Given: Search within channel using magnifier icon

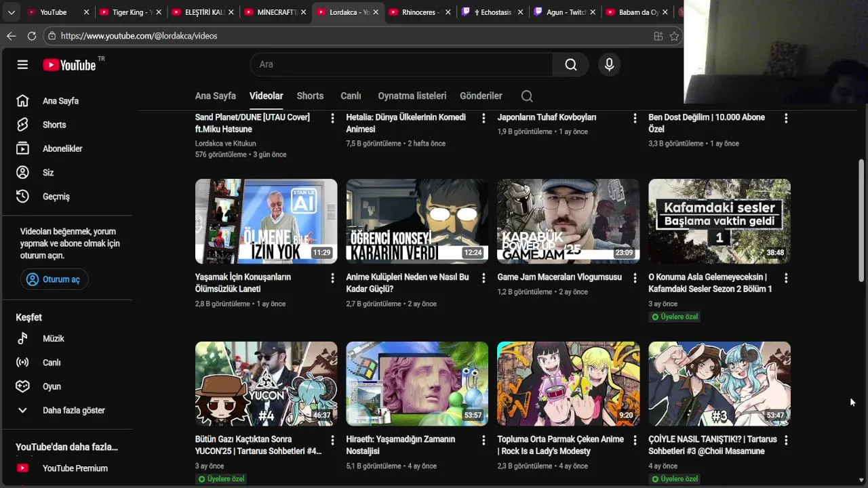Looking at the screenshot, I should point(527,96).
